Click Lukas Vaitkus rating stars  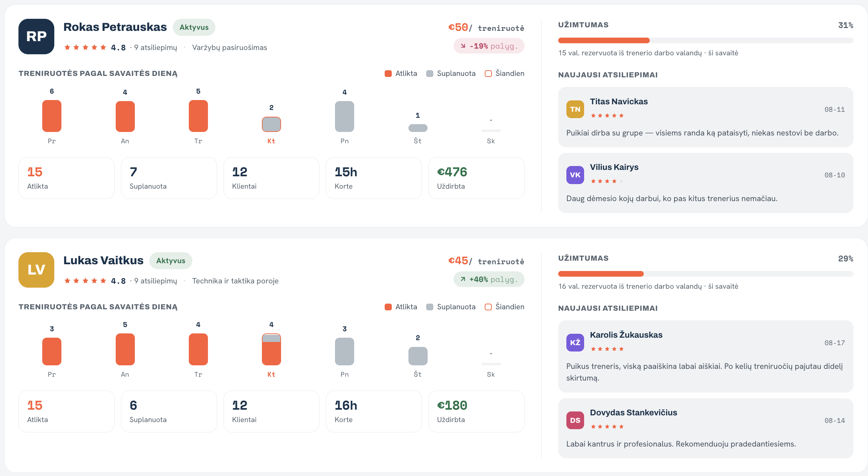pyautogui.click(x=85, y=281)
